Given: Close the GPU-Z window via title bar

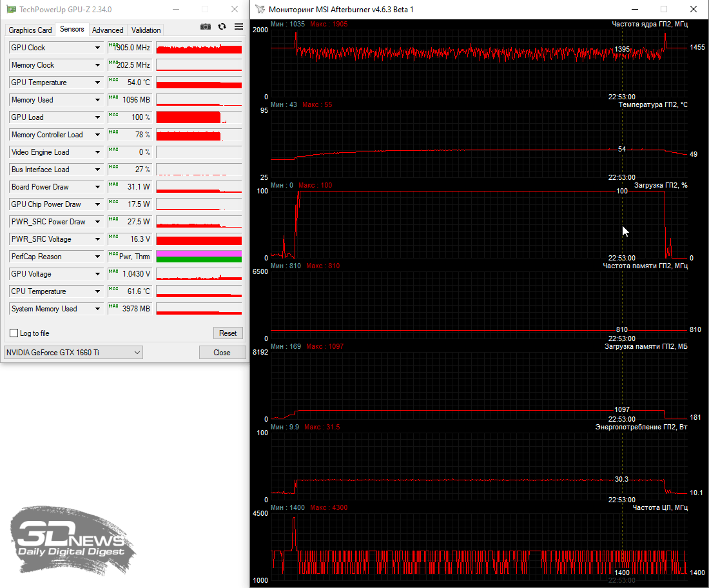Looking at the screenshot, I should coord(234,9).
